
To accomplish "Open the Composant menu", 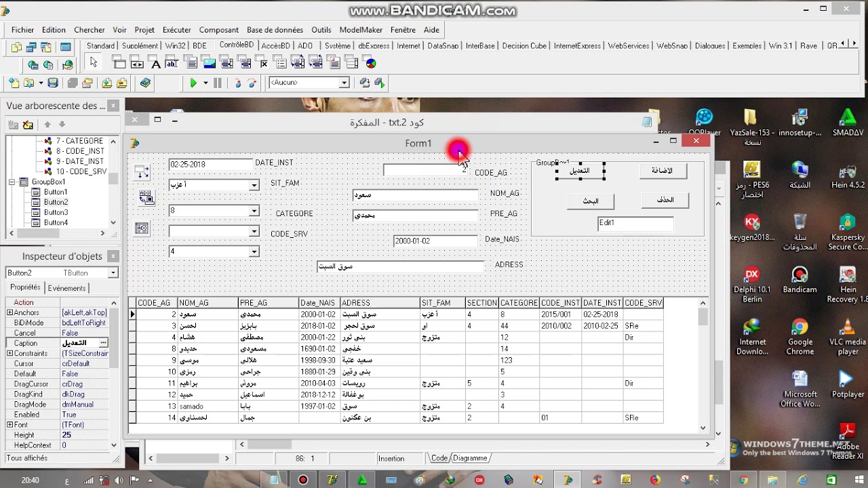I will tap(219, 30).
